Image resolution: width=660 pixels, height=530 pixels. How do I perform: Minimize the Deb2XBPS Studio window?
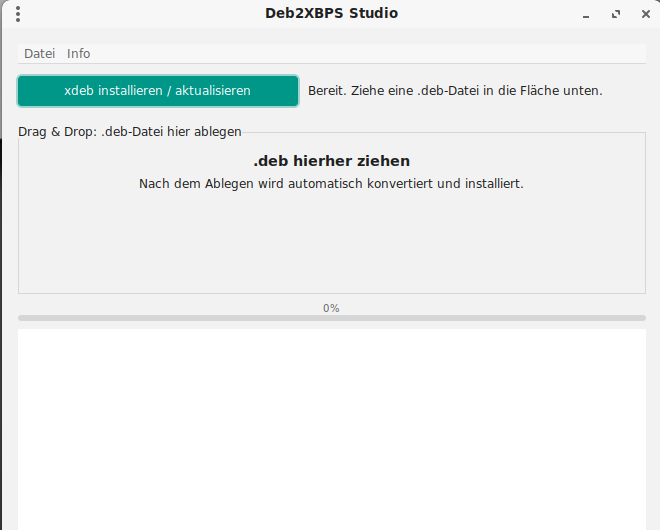586,15
